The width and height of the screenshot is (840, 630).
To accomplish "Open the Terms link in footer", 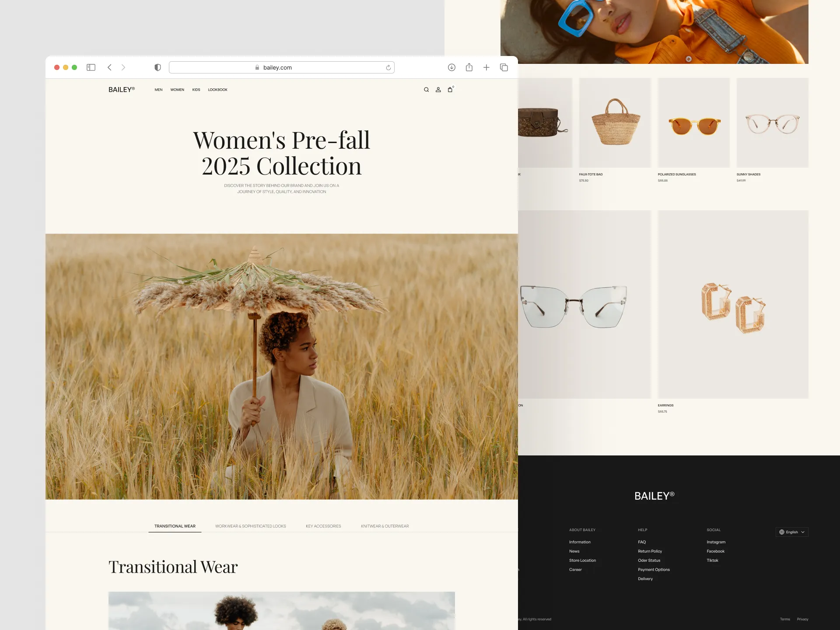I will pos(785,619).
